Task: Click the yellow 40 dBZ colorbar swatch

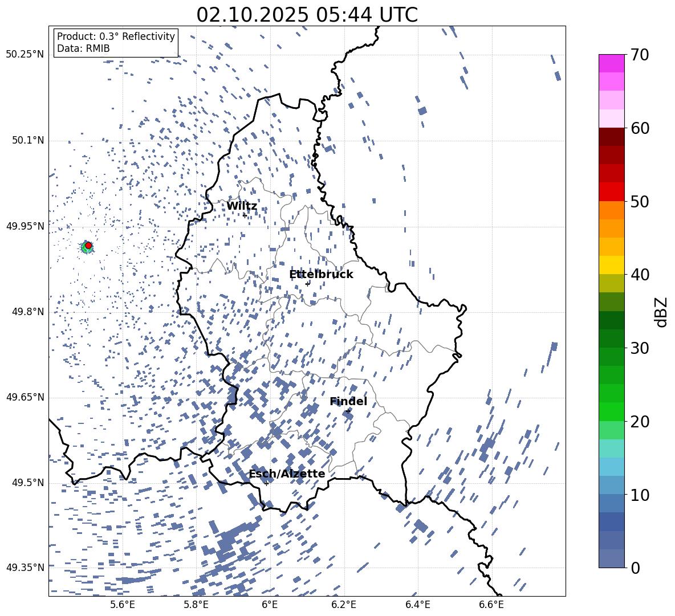Action: (x=611, y=265)
